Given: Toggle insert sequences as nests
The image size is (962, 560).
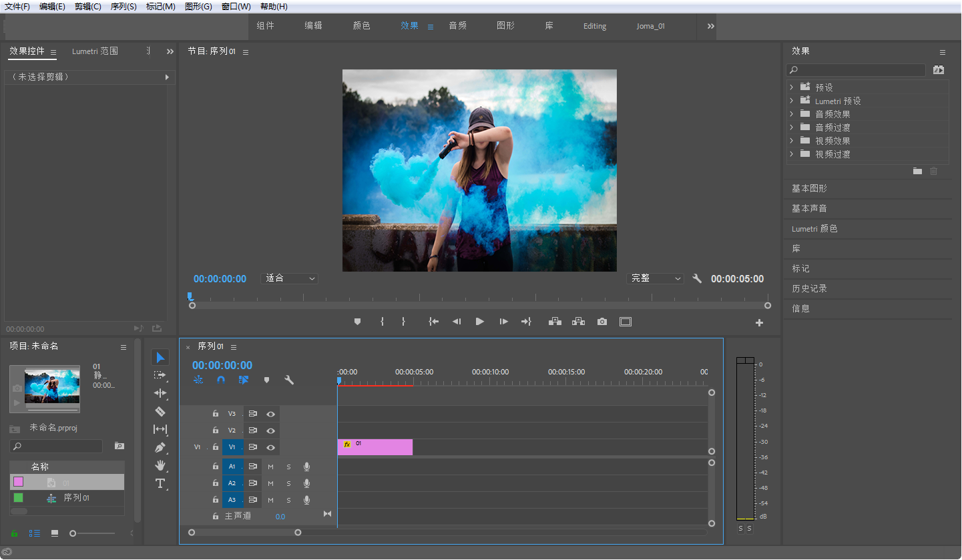Looking at the screenshot, I should 198,380.
